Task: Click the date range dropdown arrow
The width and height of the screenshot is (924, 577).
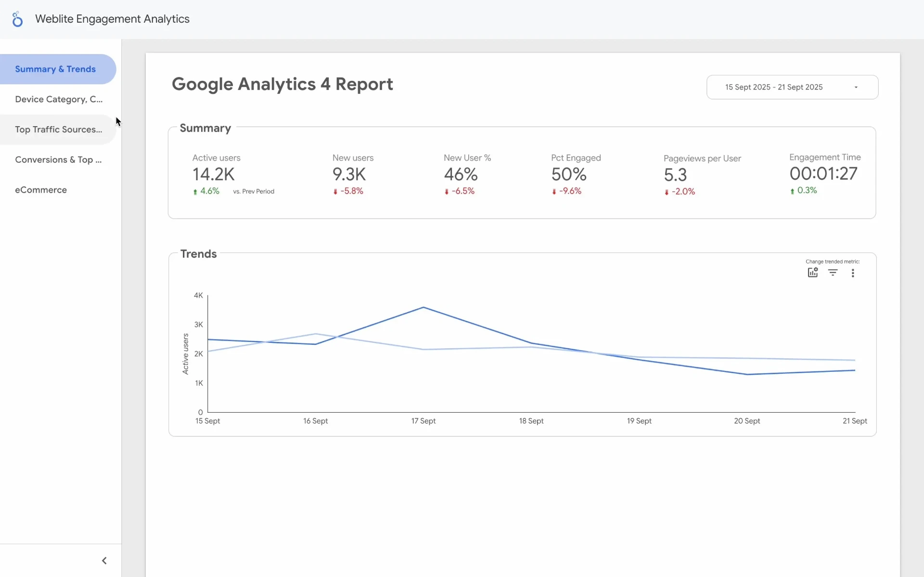Action: coord(856,87)
